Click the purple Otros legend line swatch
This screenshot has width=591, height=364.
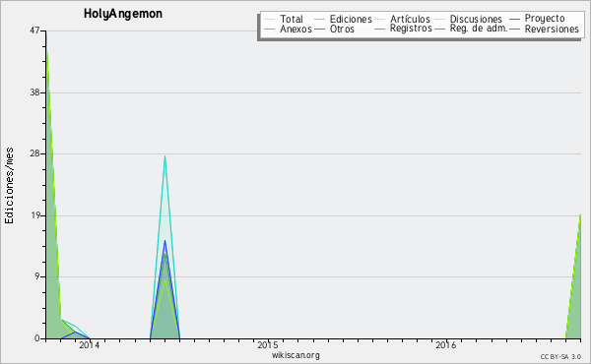319,29
